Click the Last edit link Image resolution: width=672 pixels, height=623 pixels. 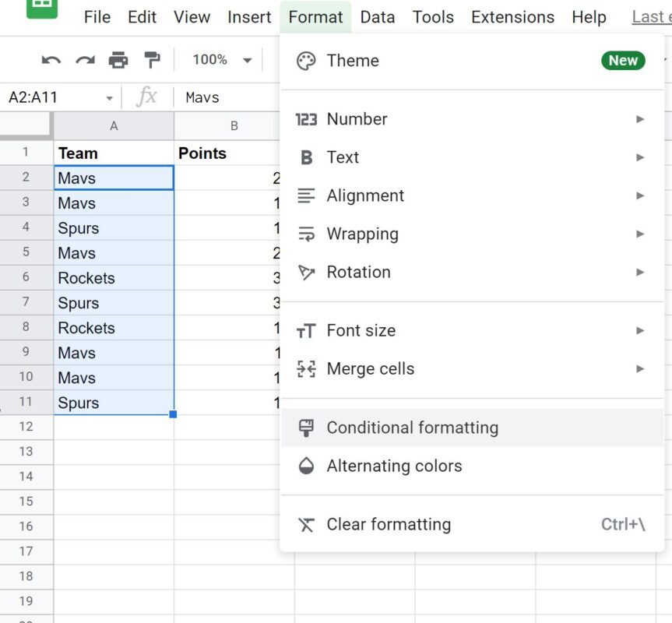652,17
